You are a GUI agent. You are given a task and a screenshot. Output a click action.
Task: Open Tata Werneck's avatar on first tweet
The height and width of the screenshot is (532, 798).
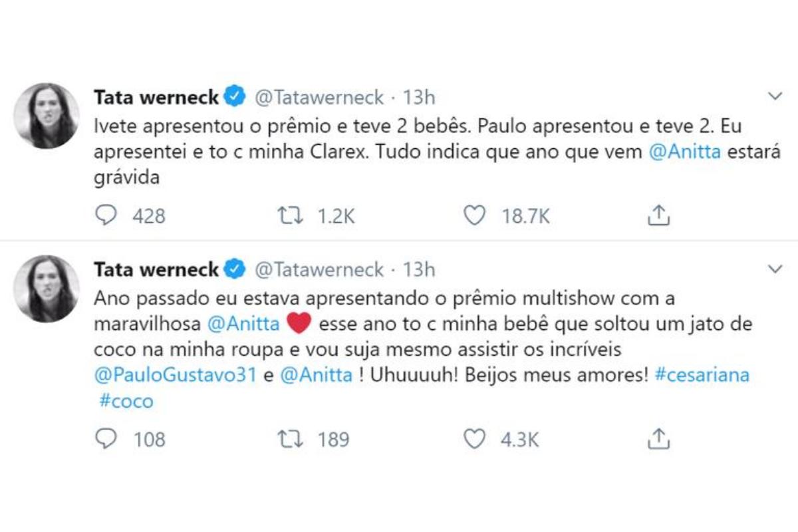click(47, 116)
